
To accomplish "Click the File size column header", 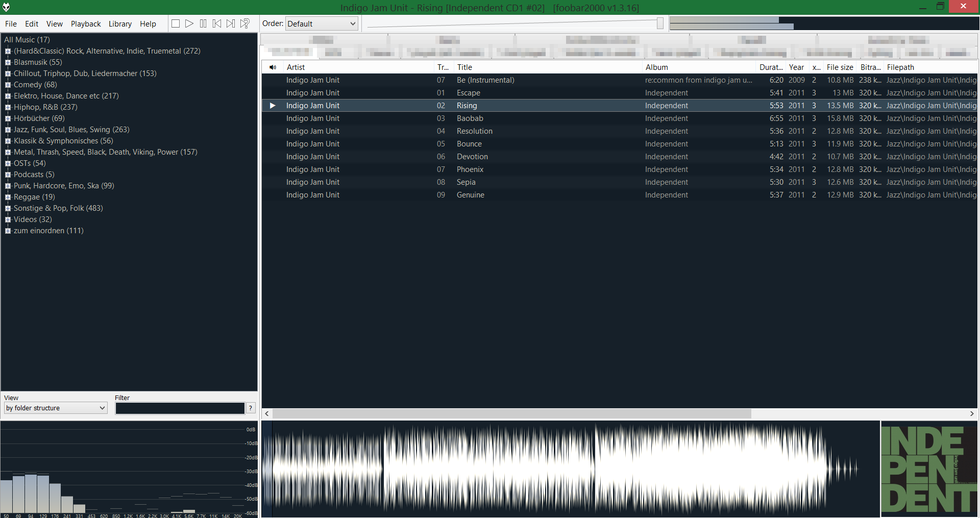I will pyautogui.click(x=840, y=67).
